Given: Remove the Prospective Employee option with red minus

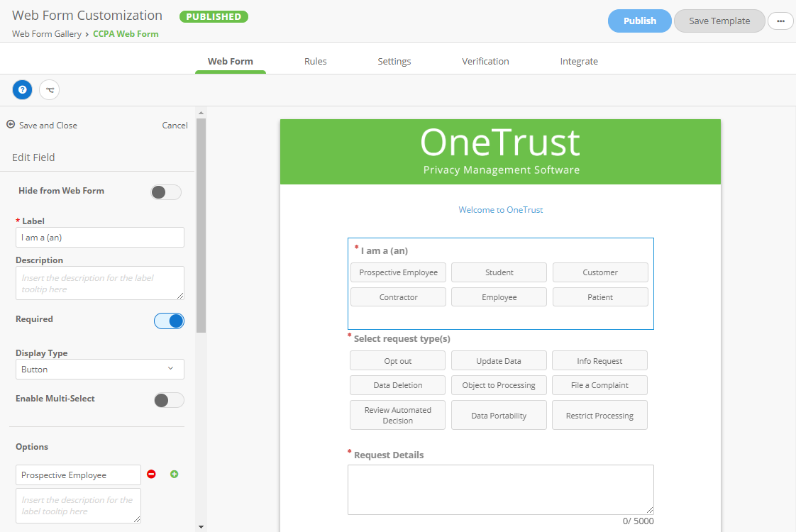Looking at the screenshot, I should click(151, 474).
